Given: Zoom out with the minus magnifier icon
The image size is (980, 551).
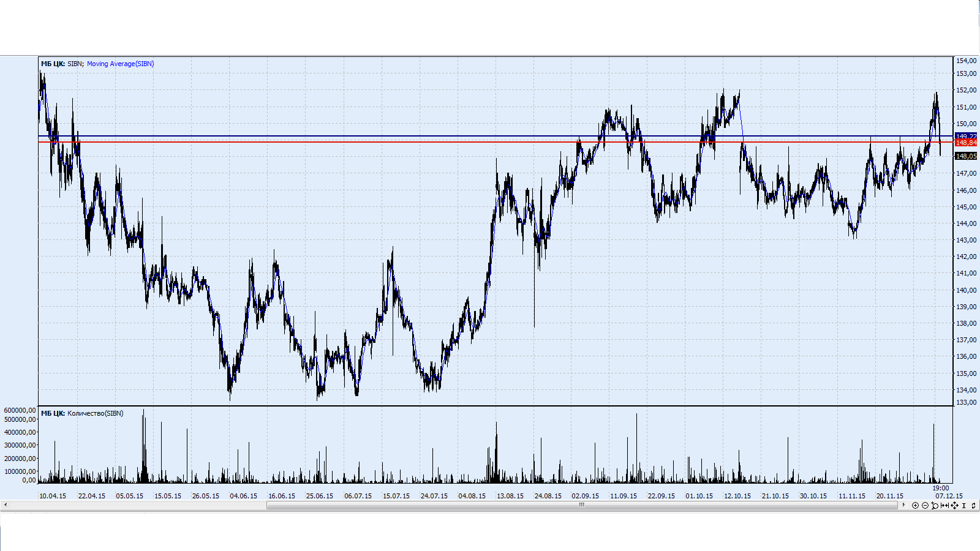Looking at the screenshot, I should [925, 505].
